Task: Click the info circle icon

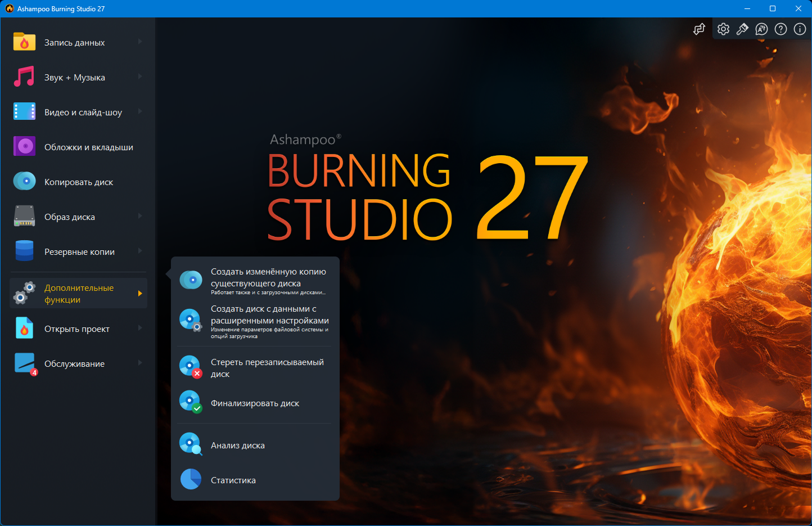Action: click(x=800, y=29)
